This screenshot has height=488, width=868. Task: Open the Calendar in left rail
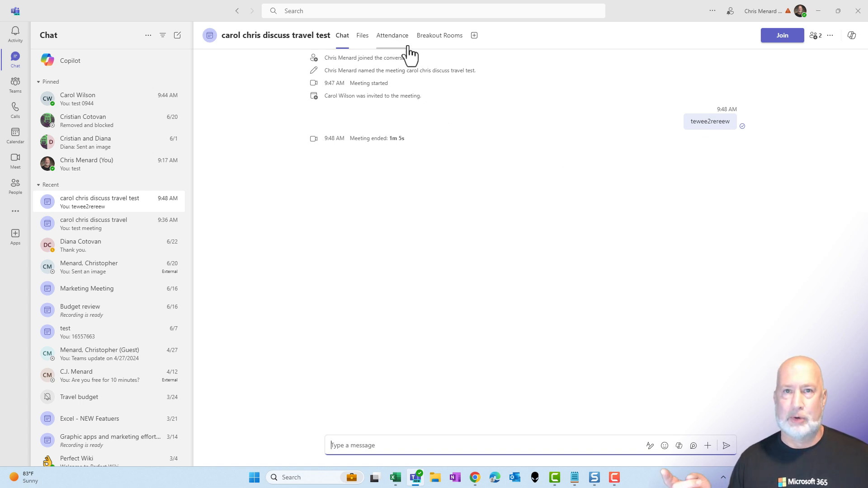pos(15,135)
